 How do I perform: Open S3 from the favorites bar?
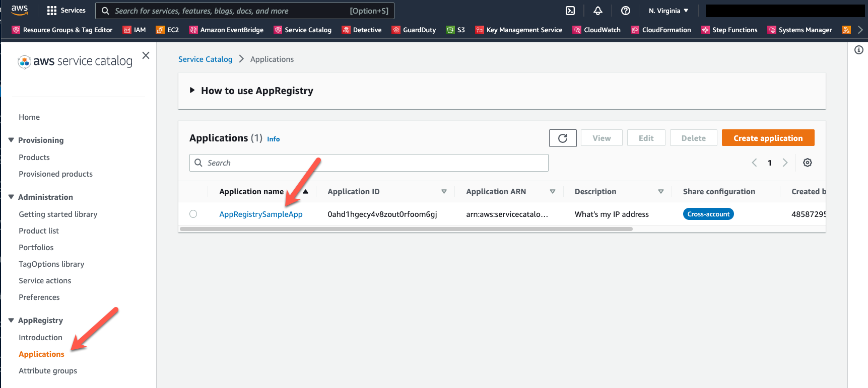[455, 30]
